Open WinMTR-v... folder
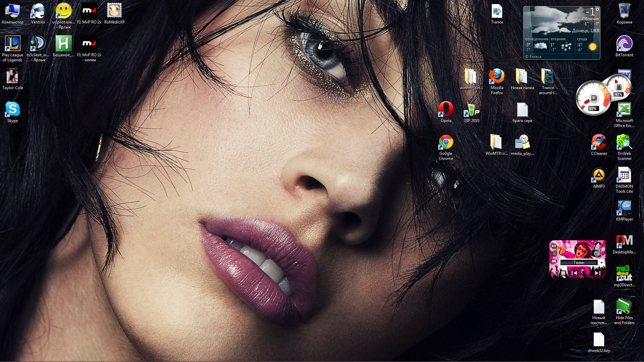The image size is (644, 362). [497, 145]
